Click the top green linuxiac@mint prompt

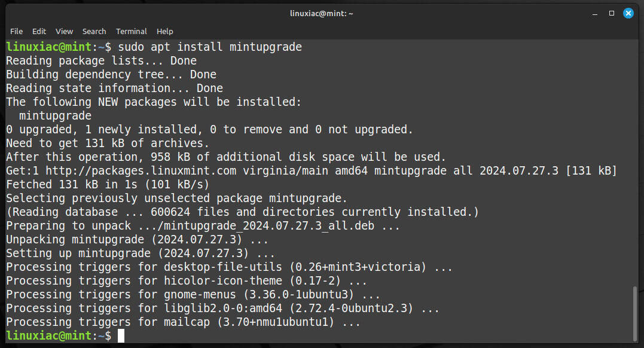point(49,47)
